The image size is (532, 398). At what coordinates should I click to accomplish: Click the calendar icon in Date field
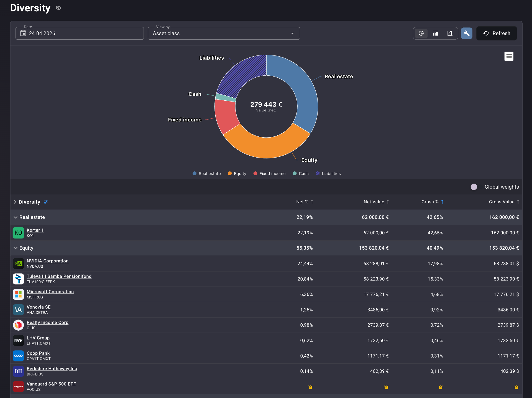23,33
